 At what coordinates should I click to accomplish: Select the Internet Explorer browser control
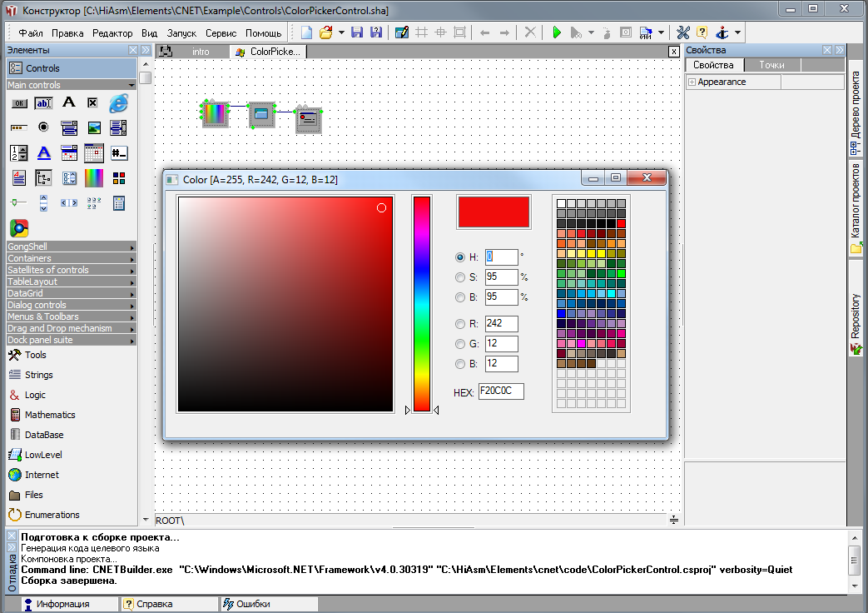(x=118, y=103)
